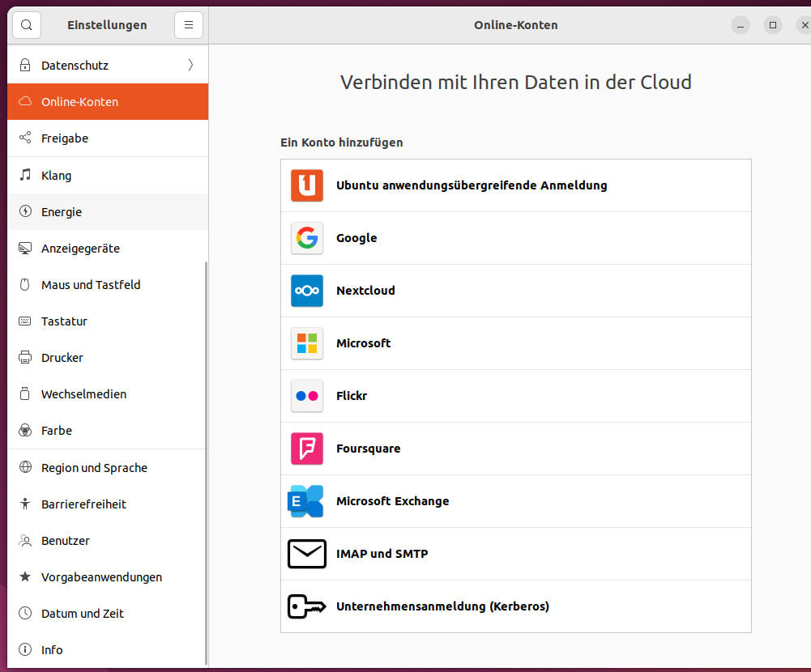
Task: Click the music note icon beside Klang
Action: click(25, 175)
